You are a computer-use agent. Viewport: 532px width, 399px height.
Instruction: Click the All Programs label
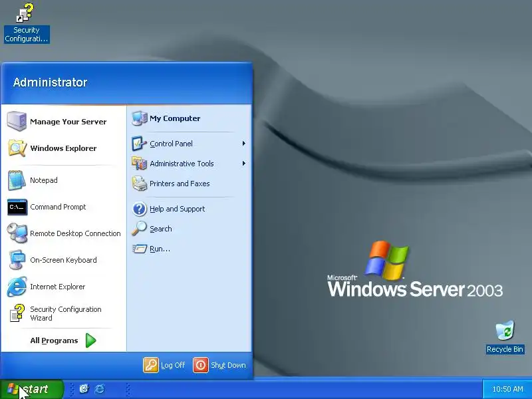[x=55, y=340]
